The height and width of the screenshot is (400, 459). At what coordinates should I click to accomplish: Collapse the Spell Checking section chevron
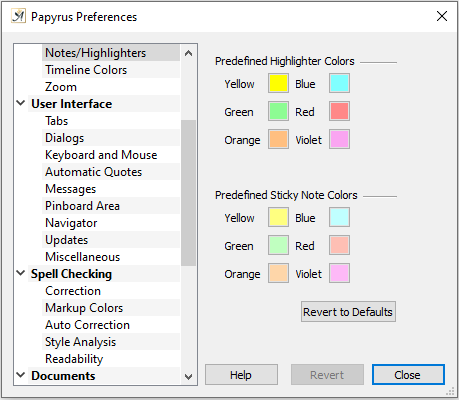click(21, 273)
